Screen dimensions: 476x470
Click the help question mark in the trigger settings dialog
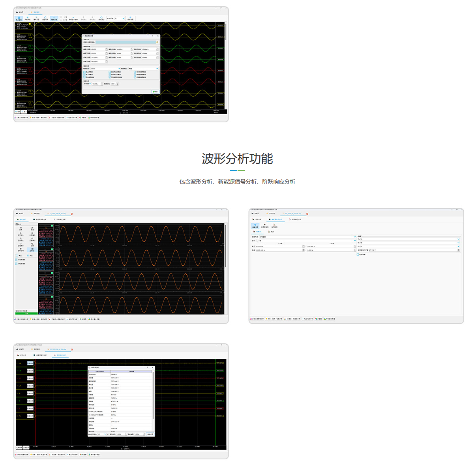[153, 36]
